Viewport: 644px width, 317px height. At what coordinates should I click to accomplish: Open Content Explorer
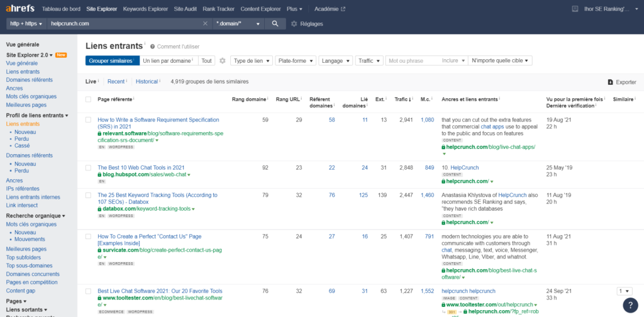261,9
